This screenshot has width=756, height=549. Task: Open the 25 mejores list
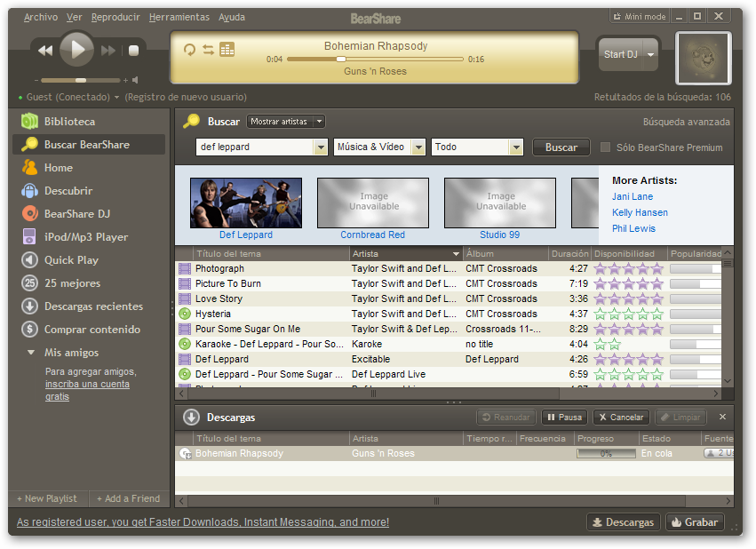click(72, 283)
